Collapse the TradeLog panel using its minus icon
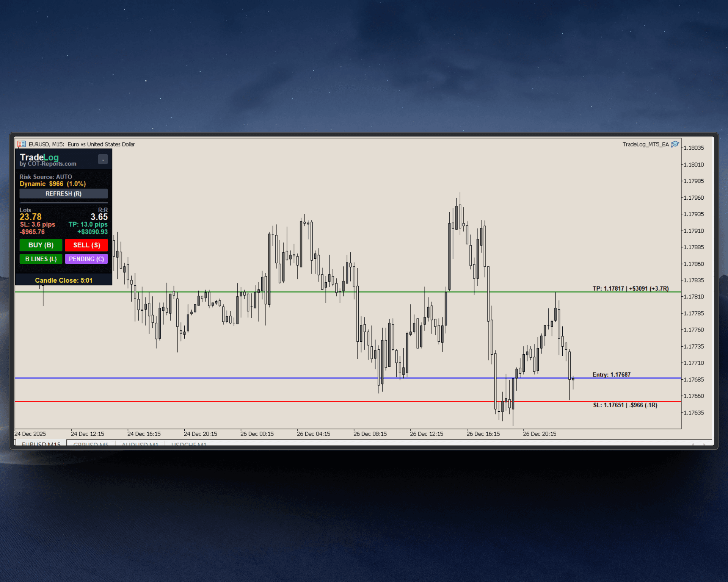Image resolution: width=728 pixels, height=582 pixels. click(x=103, y=159)
